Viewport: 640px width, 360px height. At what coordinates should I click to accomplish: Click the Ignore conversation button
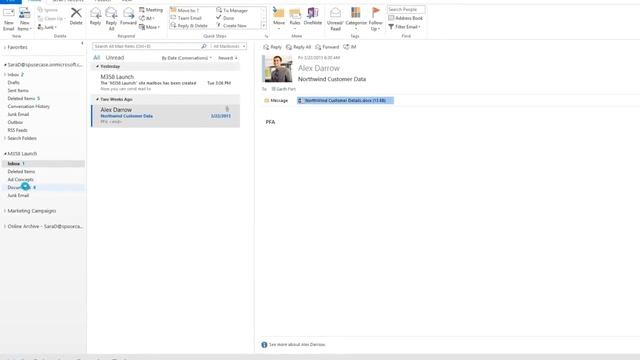click(x=48, y=10)
